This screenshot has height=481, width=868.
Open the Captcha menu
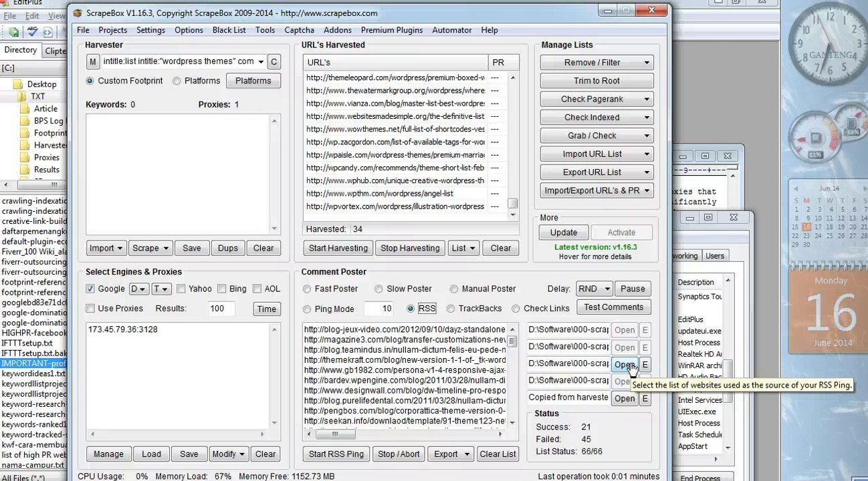(299, 30)
